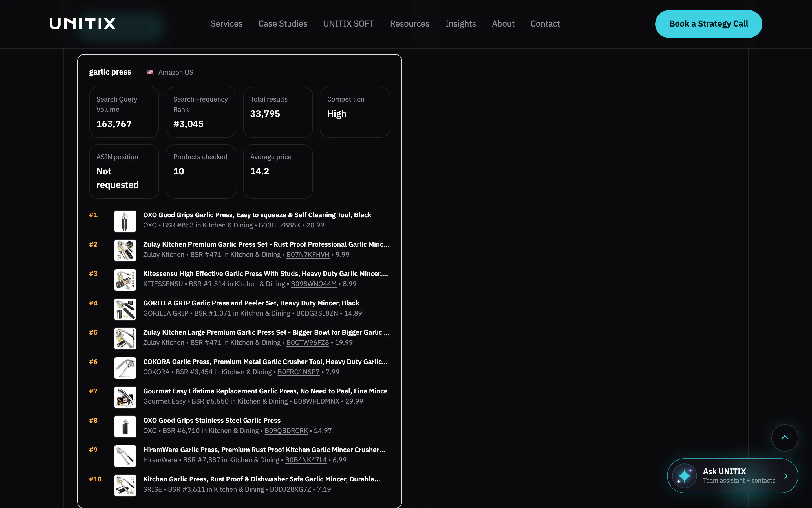The image size is (812, 508).
Task: Click OXO Good Grips Stainless Steel title
Action: click(x=212, y=420)
